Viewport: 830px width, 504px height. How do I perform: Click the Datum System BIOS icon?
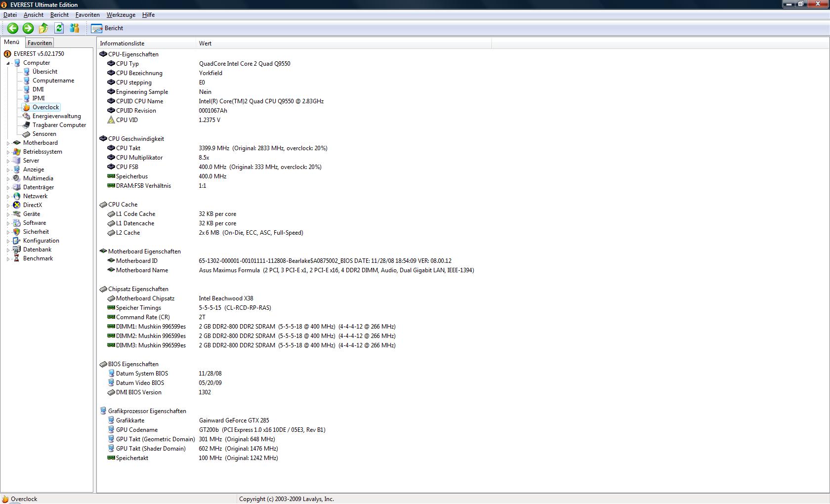(x=111, y=374)
